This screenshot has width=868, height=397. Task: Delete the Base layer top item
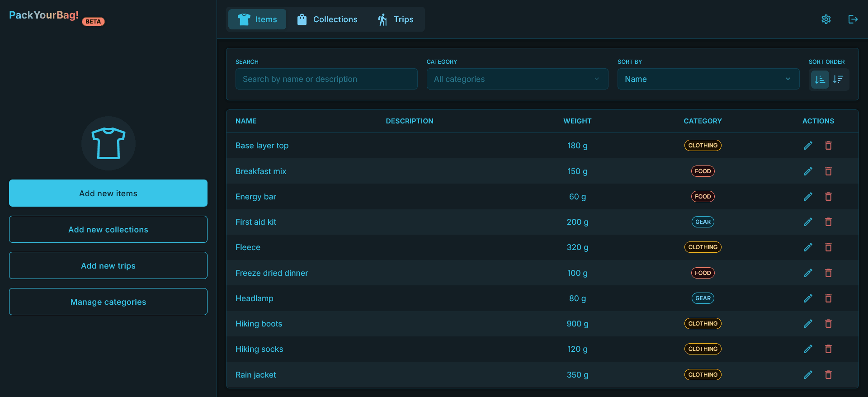[828, 146]
